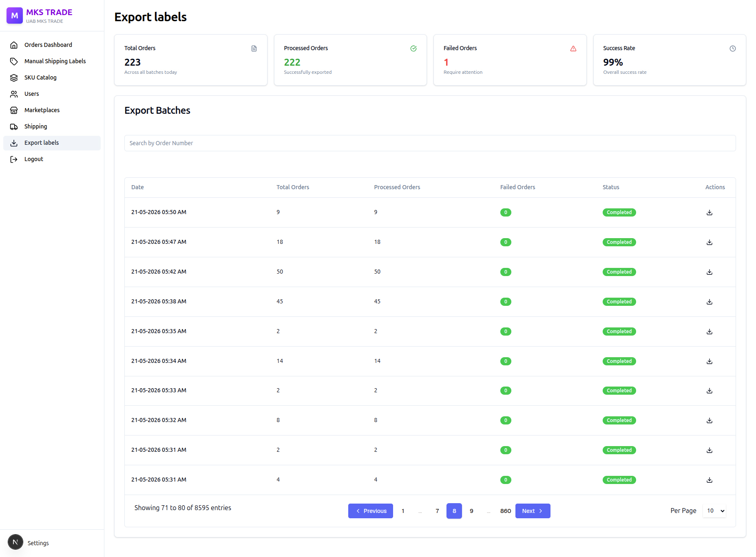Viewport: 756px width, 557px height.
Task: Click the Previous page button
Action: pyautogui.click(x=371, y=511)
